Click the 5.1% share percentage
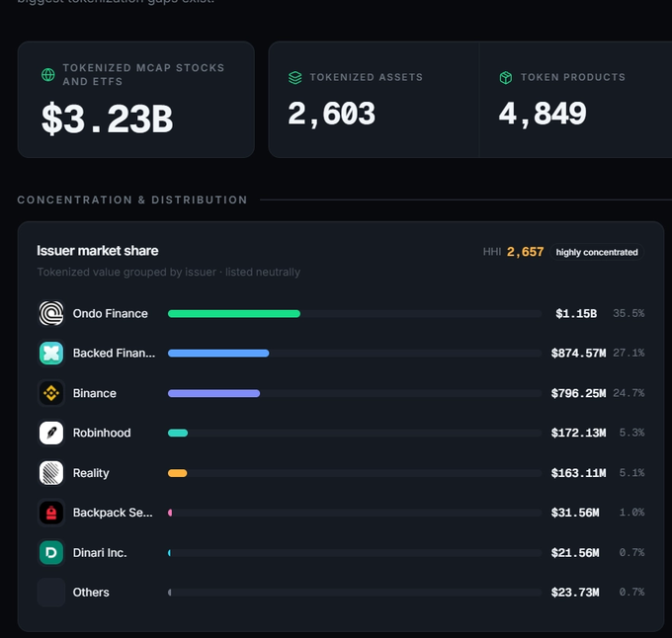The image size is (672, 638). pos(631,473)
